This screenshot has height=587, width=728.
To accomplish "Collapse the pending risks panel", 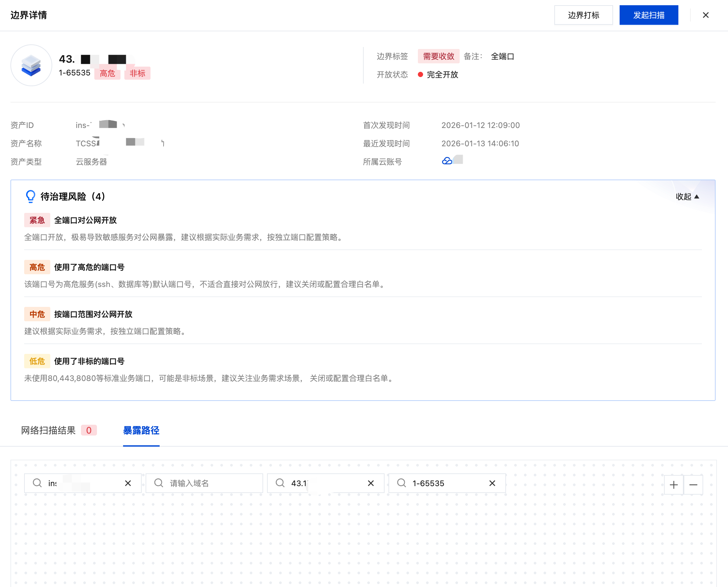I will 687,197.
